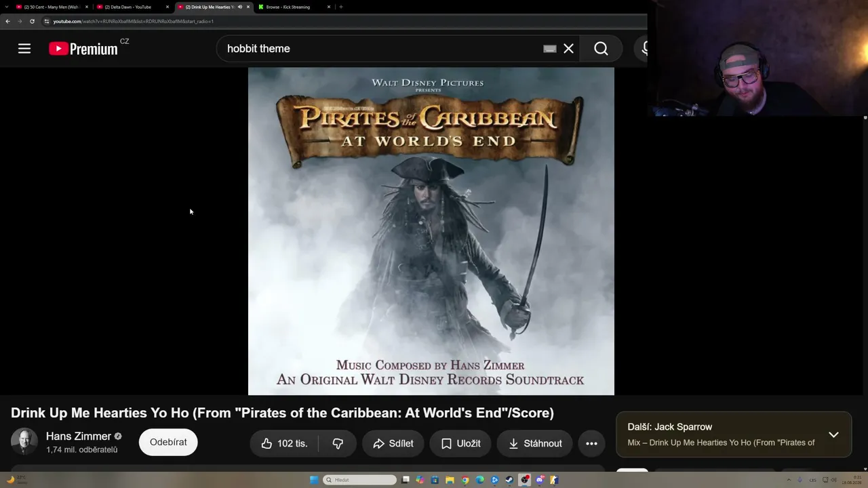Go to YouTube Premium home logo
This screenshot has height=488, width=868.
[83, 48]
